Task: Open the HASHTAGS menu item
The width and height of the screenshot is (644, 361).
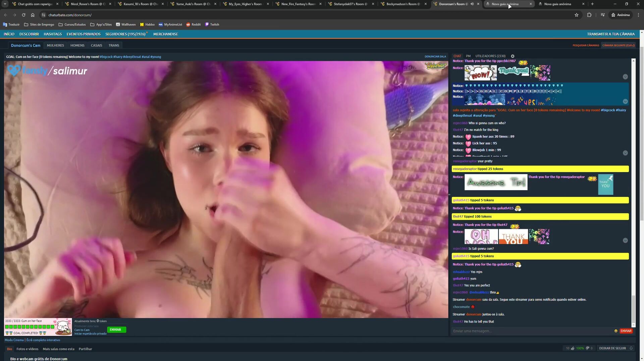Action: pyautogui.click(x=53, y=34)
